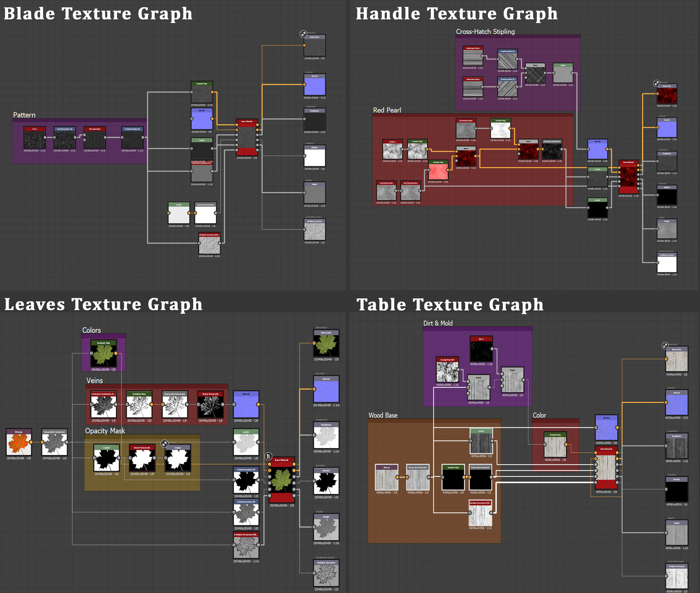Image resolution: width=700 pixels, height=593 pixels.
Task: Click the checker badge on handle Base Color output
Action: [656, 83]
